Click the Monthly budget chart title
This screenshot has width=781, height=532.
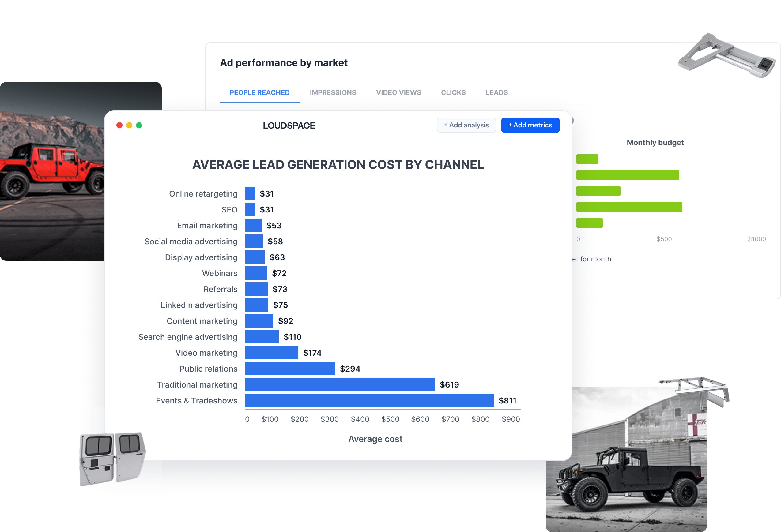(x=655, y=142)
